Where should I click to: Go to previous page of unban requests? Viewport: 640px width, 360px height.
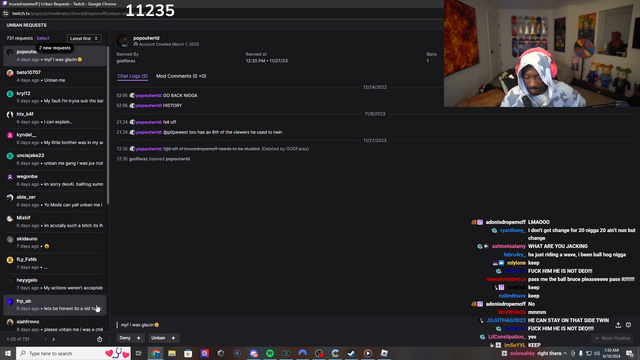(x=45, y=339)
